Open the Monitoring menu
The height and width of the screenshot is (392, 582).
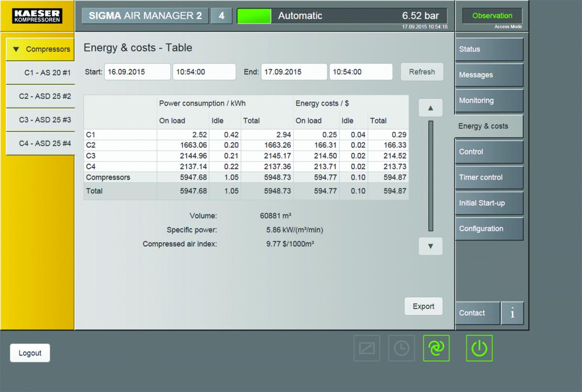coord(489,100)
